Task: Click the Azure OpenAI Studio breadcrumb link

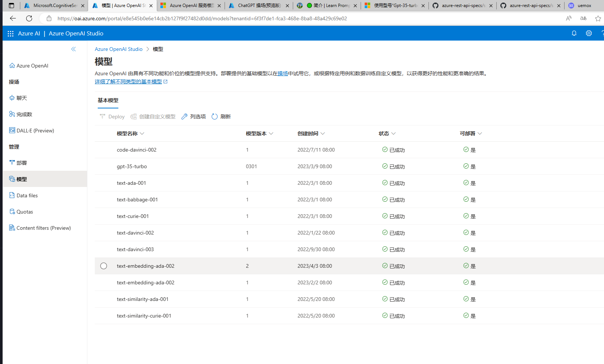Action: tap(118, 49)
